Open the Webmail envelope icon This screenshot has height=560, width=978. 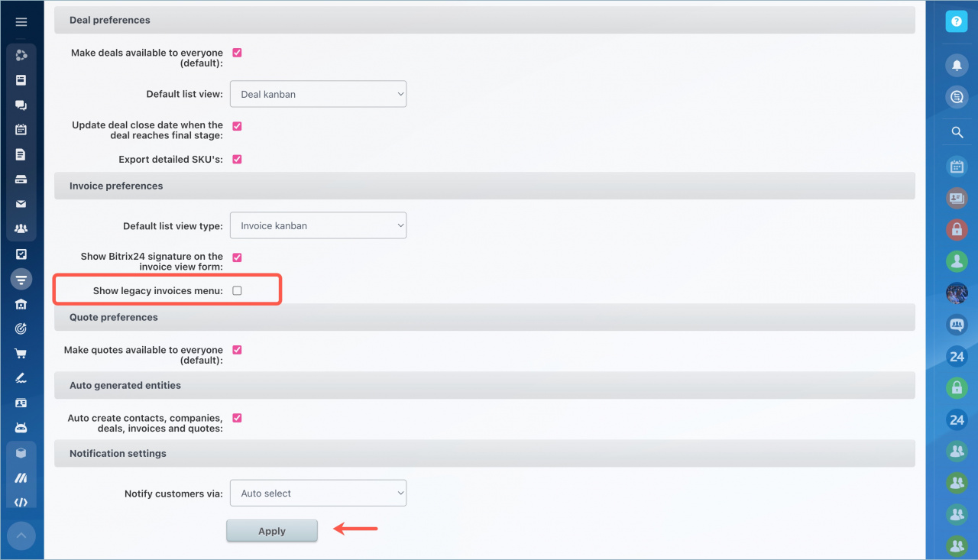(21, 204)
